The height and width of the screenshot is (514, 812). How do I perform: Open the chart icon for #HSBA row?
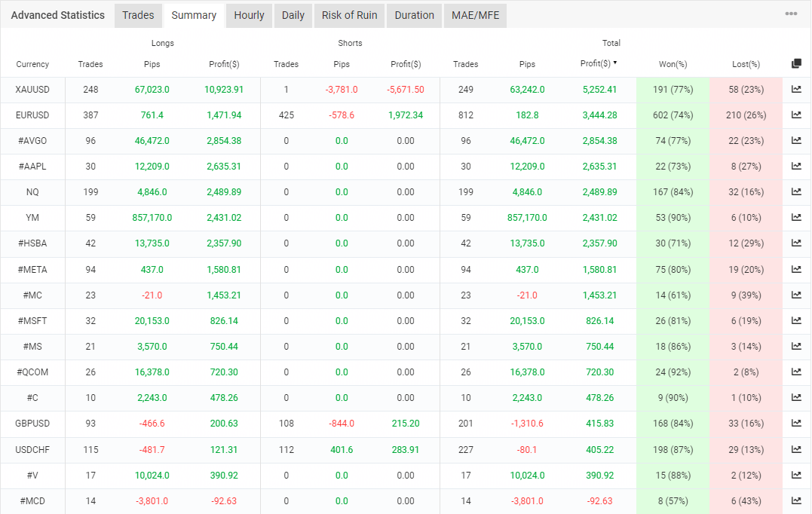click(796, 243)
